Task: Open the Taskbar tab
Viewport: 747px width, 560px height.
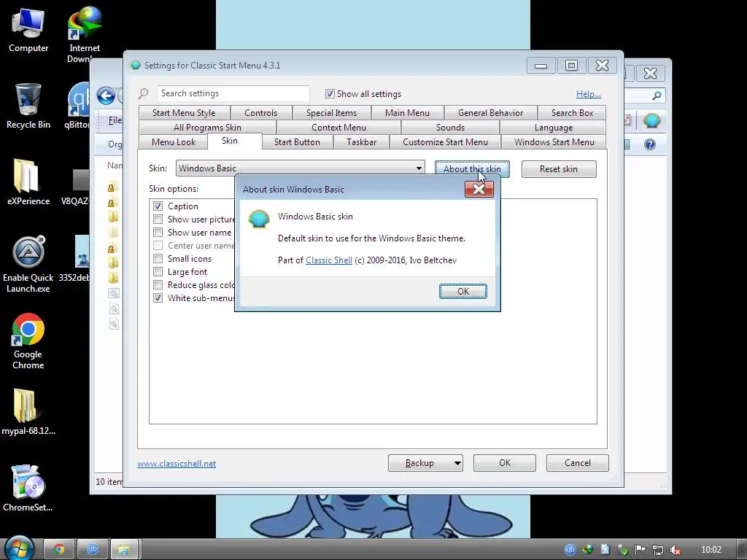Action: point(362,142)
